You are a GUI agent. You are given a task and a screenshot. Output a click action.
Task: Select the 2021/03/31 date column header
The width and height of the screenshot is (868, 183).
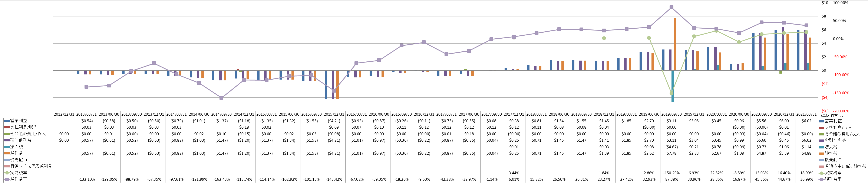tap(806, 115)
